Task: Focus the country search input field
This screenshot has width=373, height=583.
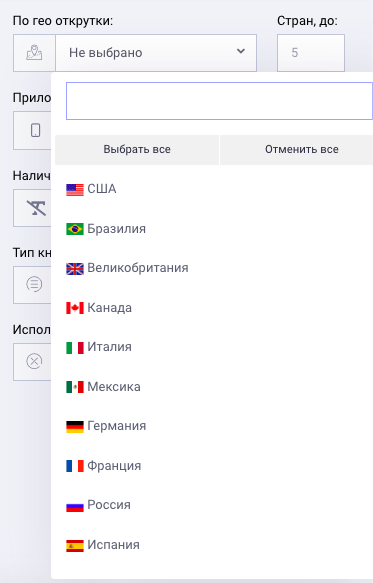Action: click(219, 101)
